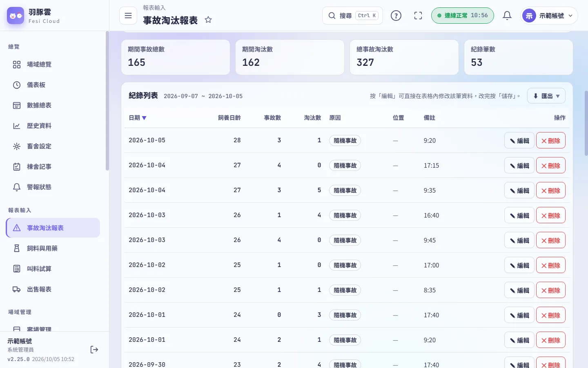Open 棟舍記事 notes page
This screenshot has height=368, width=588.
click(x=53, y=167)
